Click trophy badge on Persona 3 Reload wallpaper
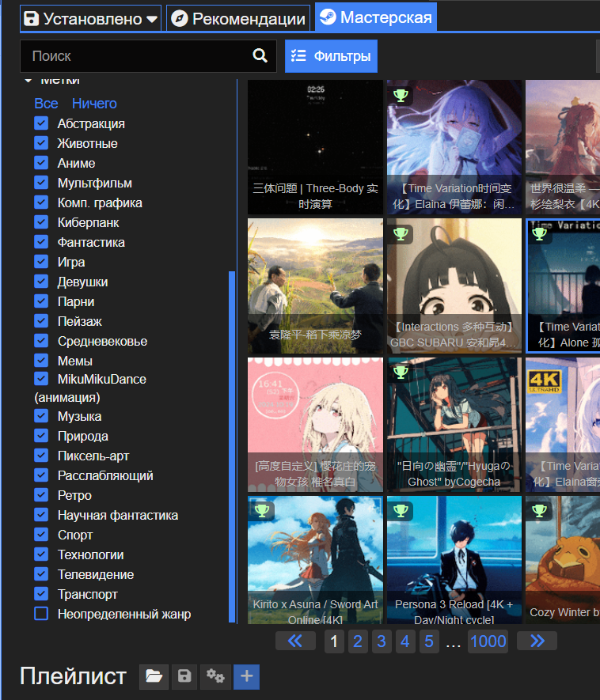Screen dimensions: 600x700 pyautogui.click(x=401, y=511)
